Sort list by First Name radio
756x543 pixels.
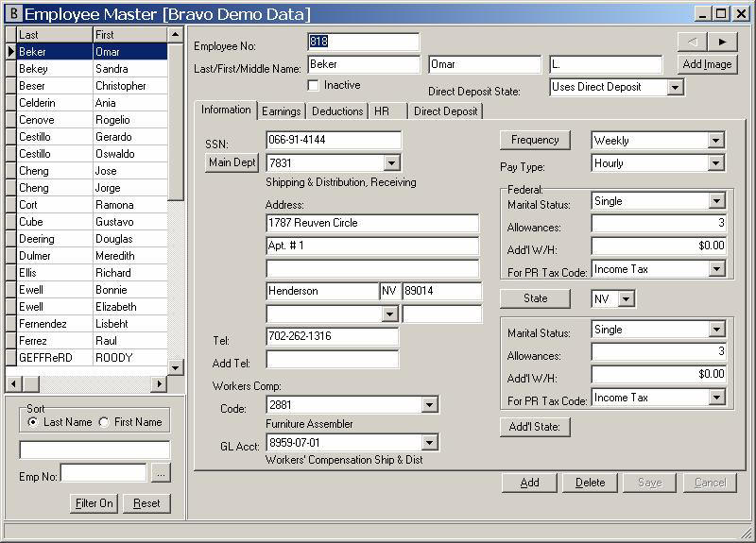point(104,422)
